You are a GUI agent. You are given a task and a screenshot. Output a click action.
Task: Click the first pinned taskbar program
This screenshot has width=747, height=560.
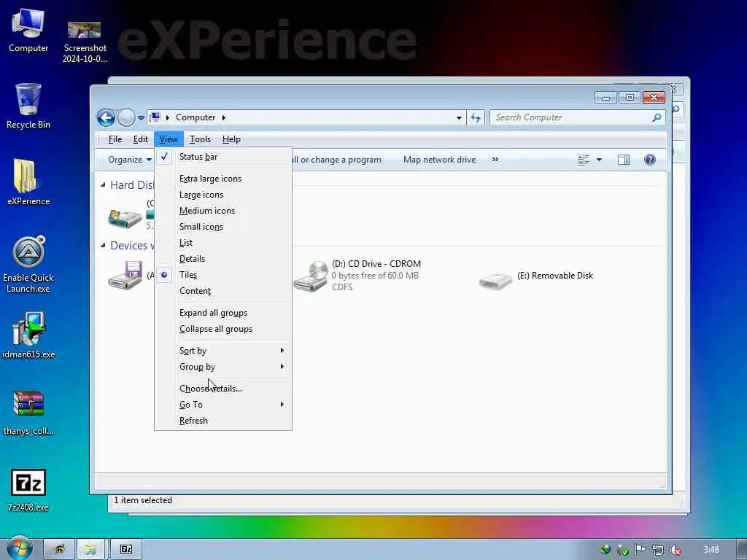(59, 549)
